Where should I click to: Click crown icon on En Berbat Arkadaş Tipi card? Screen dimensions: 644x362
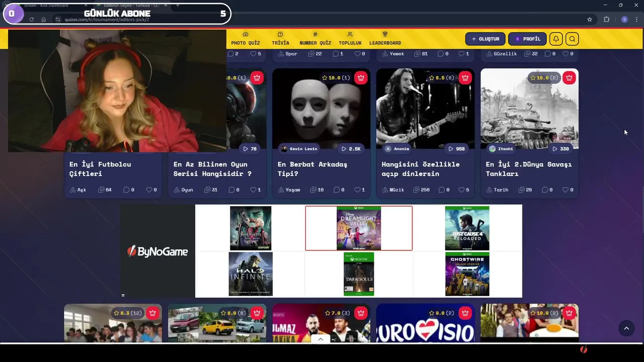click(361, 77)
